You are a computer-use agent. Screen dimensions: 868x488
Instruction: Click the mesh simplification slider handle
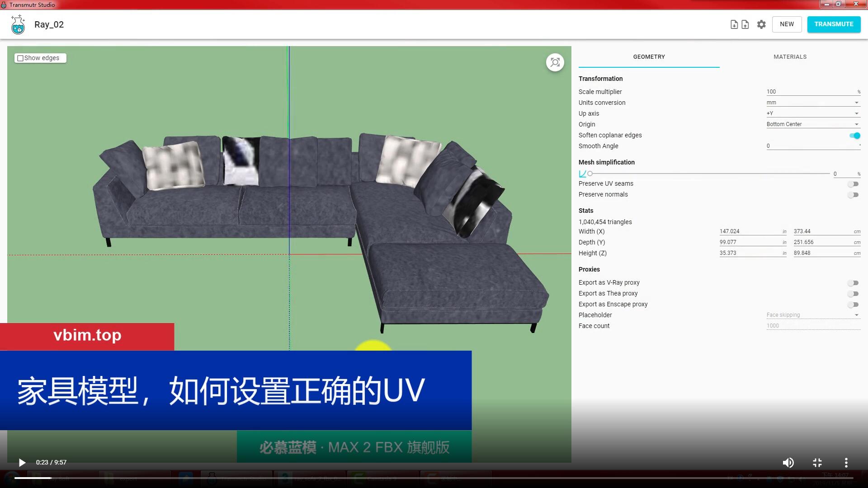point(590,174)
